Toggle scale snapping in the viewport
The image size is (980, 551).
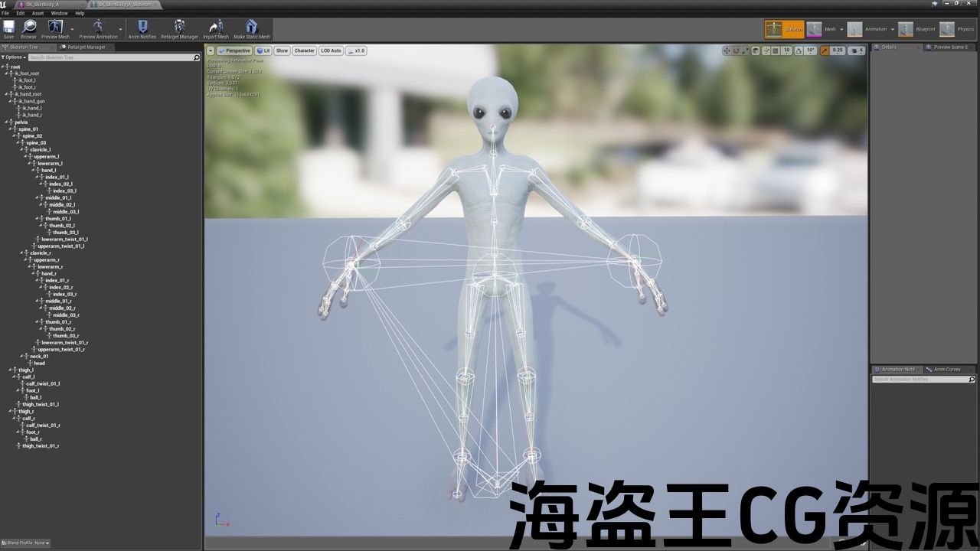point(825,51)
